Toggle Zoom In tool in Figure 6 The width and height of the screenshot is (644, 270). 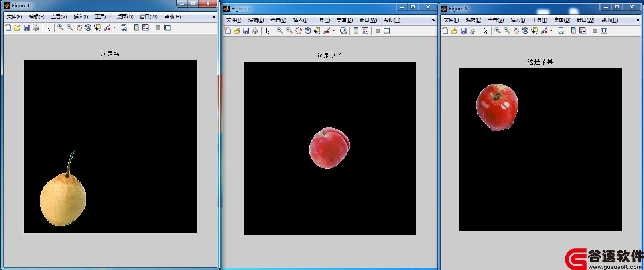pos(61,27)
